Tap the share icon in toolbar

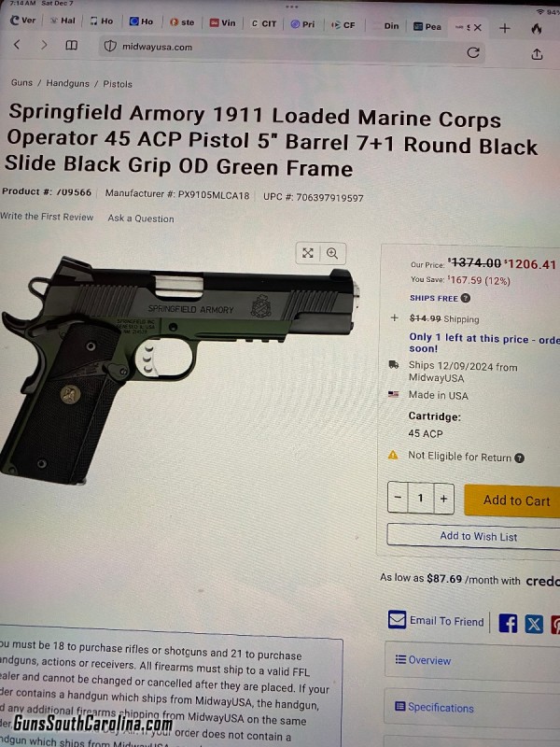pos(537,54)
